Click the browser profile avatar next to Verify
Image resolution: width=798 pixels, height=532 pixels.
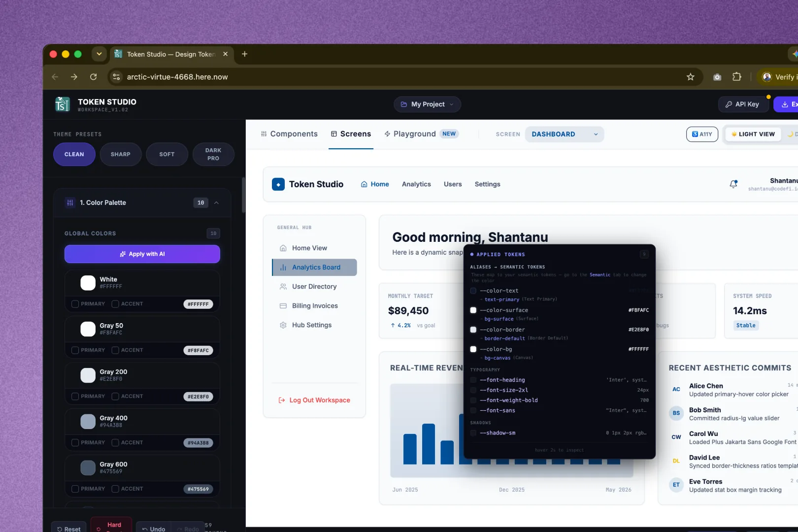pos(767,77)
